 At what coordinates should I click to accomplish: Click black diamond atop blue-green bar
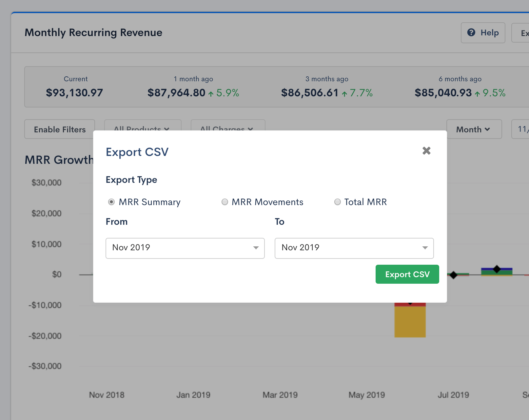497,269
